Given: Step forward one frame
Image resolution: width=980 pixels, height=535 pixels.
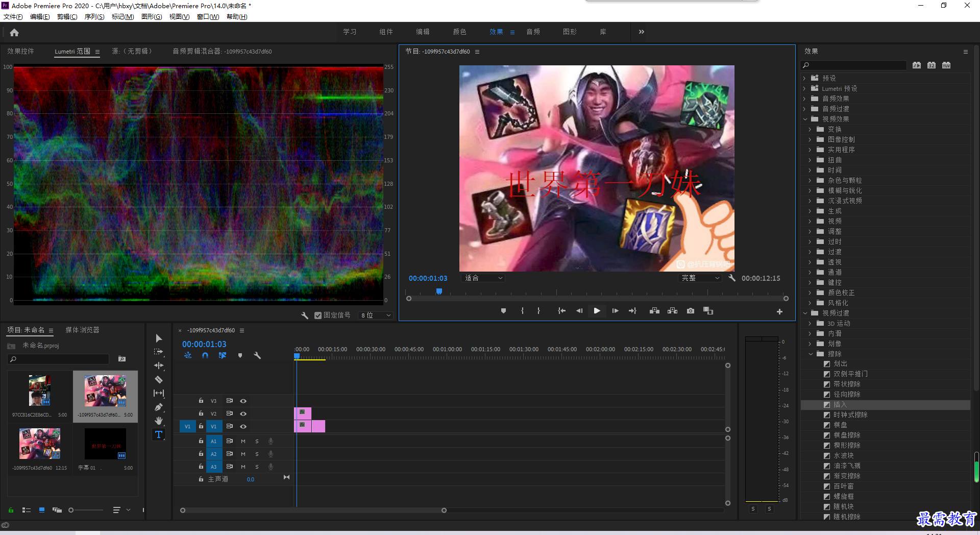Looking at the screenshot, I should coord(615,311).
